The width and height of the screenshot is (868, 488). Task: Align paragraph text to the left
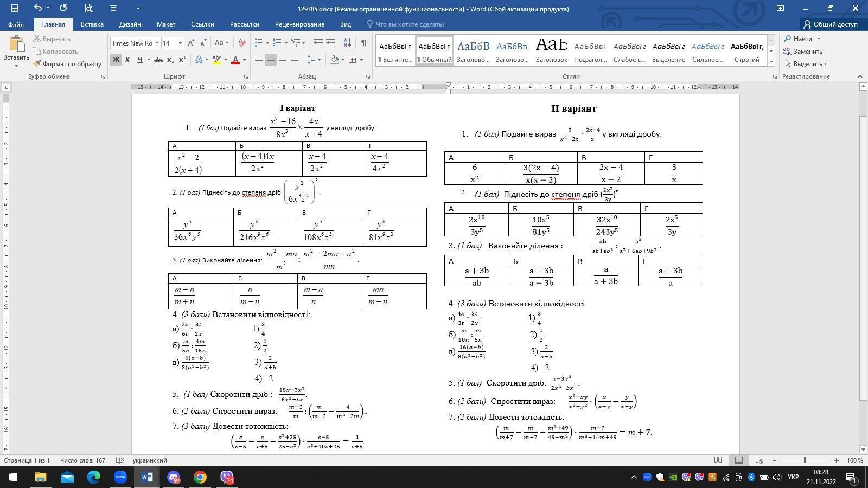pos(259,60)
